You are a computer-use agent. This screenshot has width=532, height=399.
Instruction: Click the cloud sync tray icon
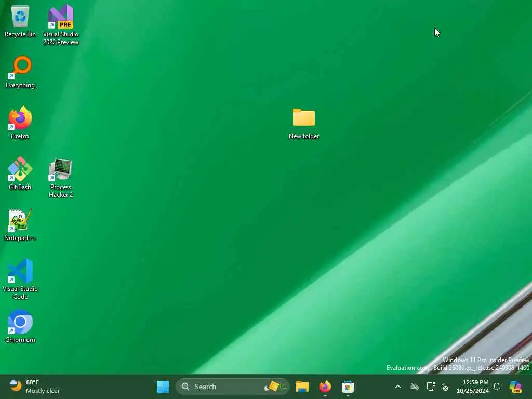[x=415, y=387]
